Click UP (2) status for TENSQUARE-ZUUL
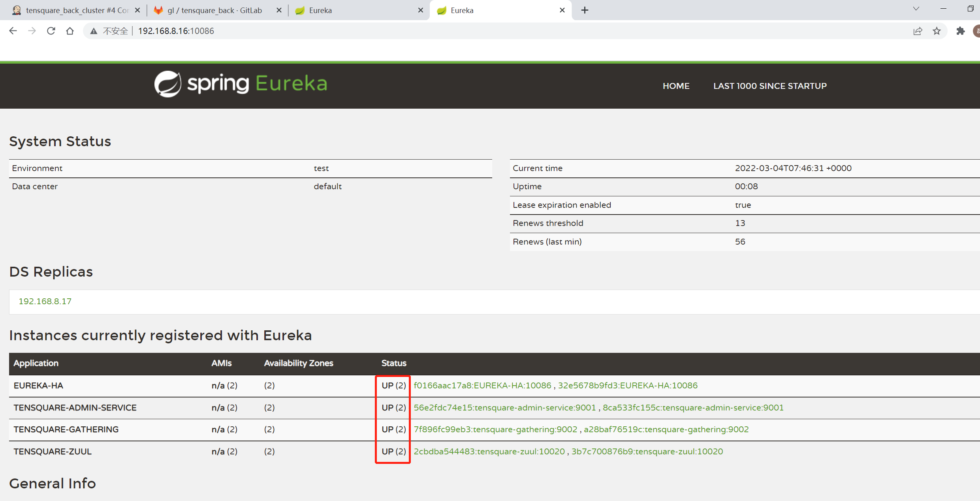The width and height of the screenshot is (980, 501). [x=393, y=451]
